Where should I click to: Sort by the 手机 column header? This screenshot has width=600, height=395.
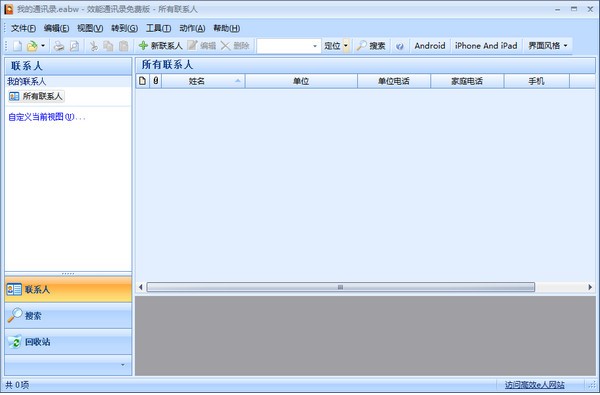tap(536, 81)
